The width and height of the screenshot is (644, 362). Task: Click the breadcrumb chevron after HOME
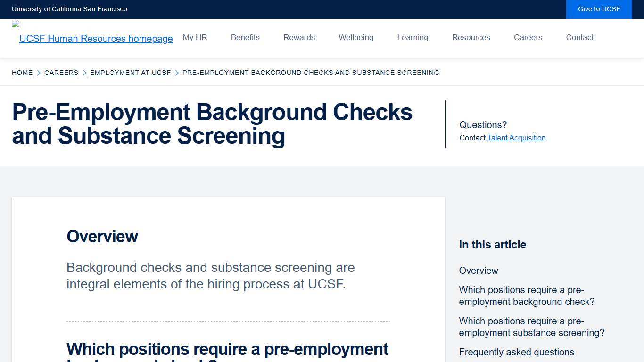tap(39, 73)
